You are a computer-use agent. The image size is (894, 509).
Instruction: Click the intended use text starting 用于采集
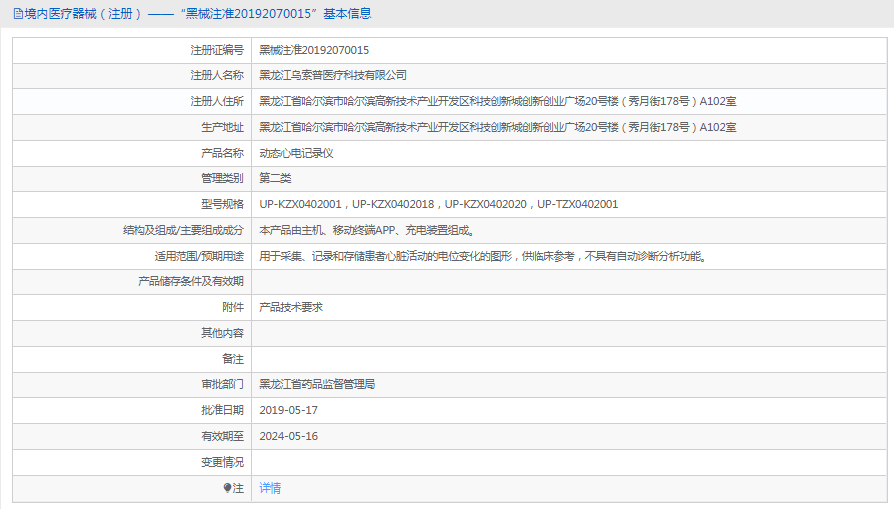pyautogui.click(x=483, y=256)
